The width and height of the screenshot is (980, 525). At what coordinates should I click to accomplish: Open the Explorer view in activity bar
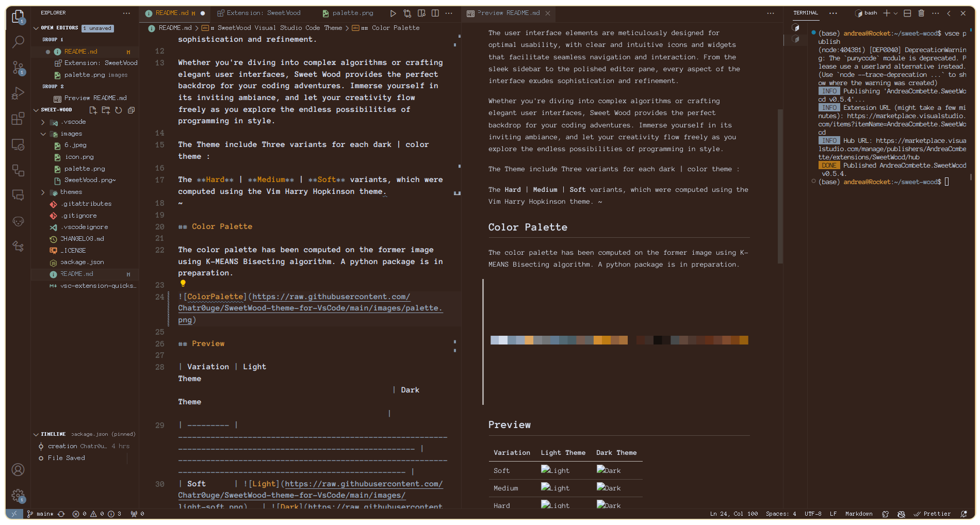tap(18, 17)
